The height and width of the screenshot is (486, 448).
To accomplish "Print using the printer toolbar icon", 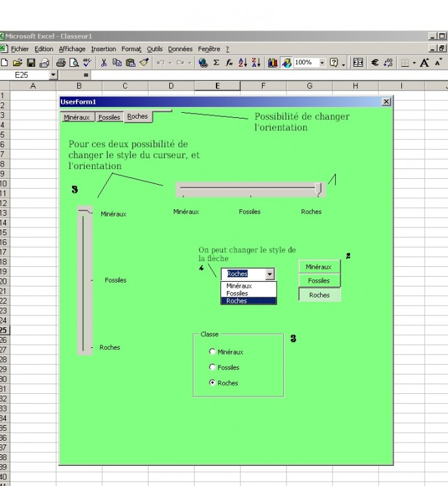I will tap(61, 63).
